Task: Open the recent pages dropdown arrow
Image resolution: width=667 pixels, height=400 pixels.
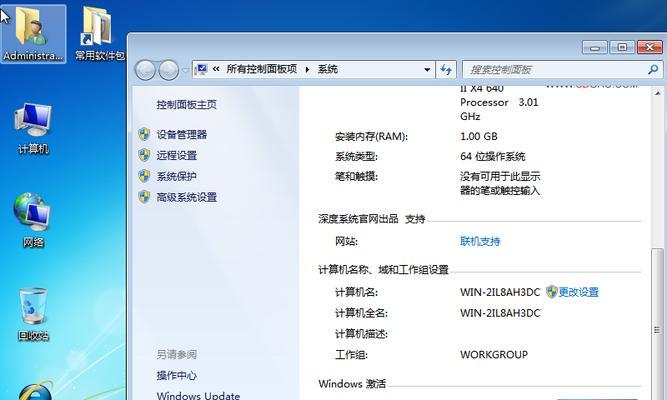Action: 185,70
